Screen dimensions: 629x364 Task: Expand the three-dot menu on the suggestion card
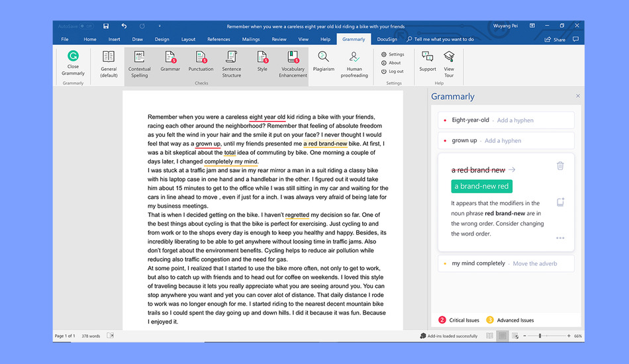click(x=560, y=238)
